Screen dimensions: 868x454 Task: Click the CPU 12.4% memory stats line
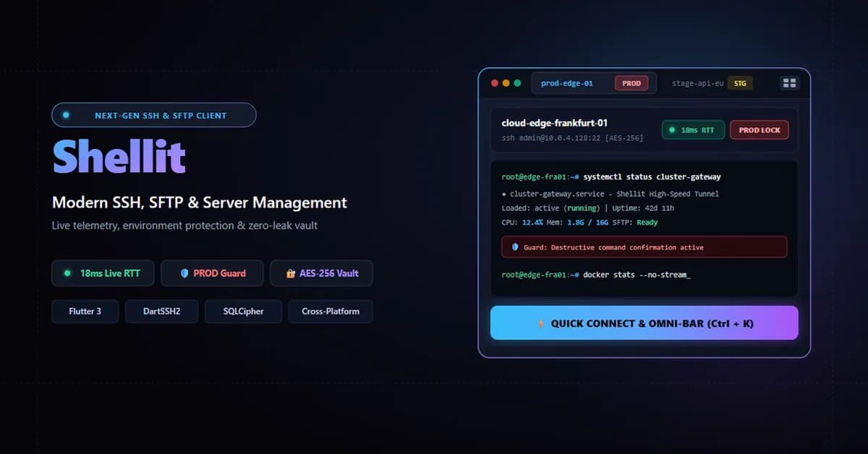[579, 223]
